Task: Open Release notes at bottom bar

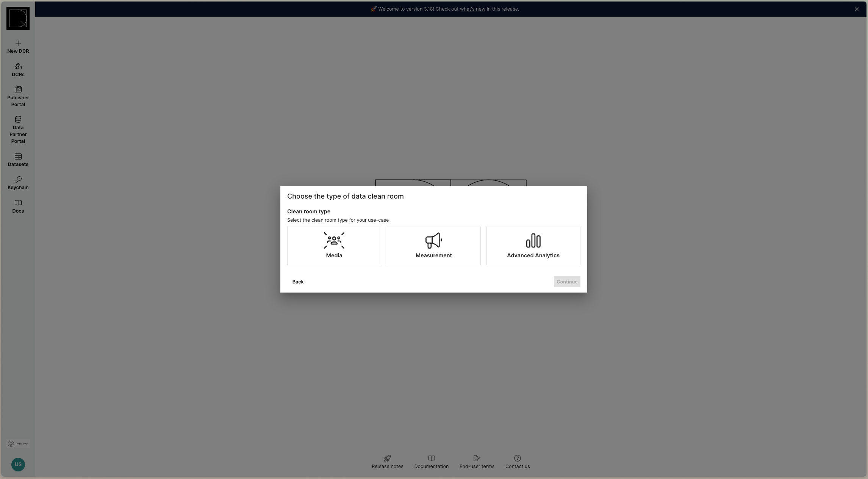Action: click(x=387, y=462)
